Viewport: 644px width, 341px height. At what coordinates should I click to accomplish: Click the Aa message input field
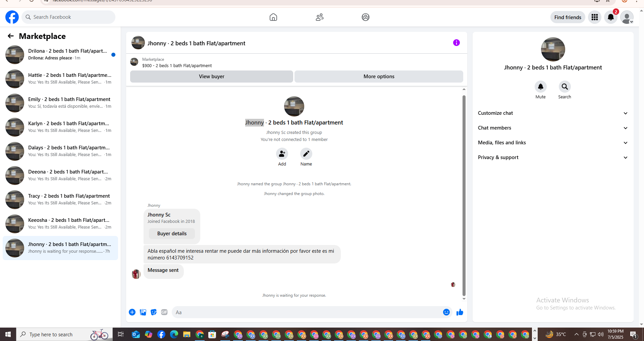click(312, 312)
